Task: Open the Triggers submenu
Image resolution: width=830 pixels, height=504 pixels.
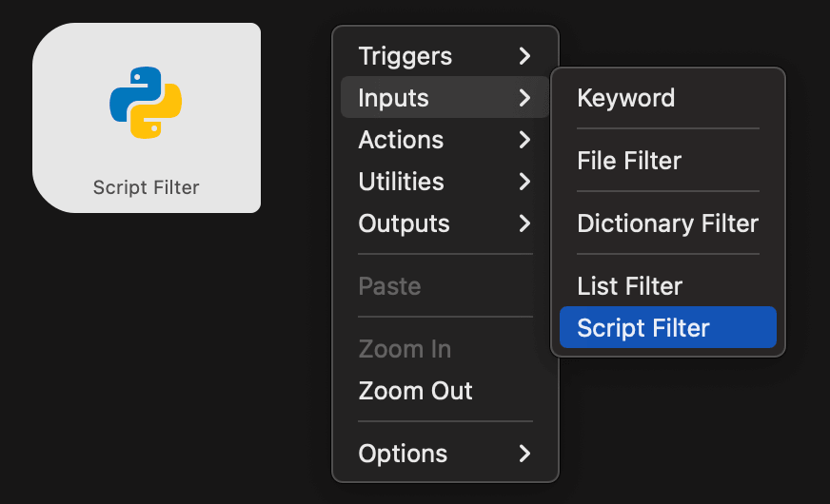Action: 445,55
